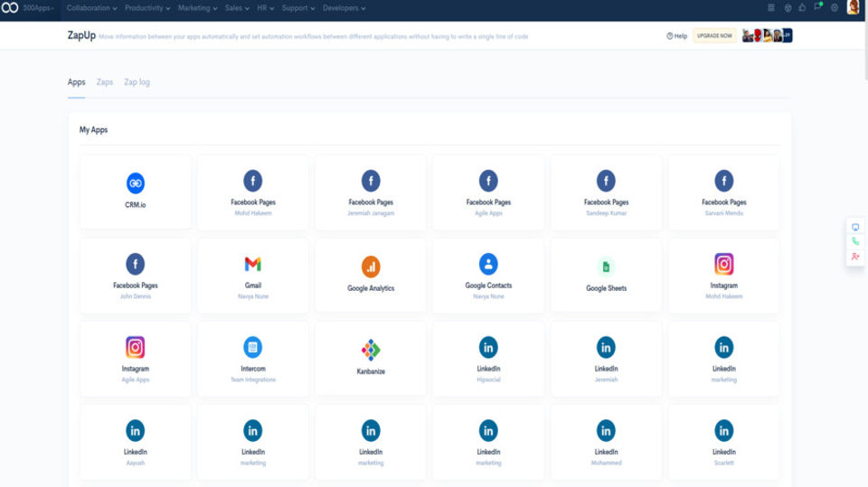
Task: Click the Kanbanize app icon
Action: point(371,350)
